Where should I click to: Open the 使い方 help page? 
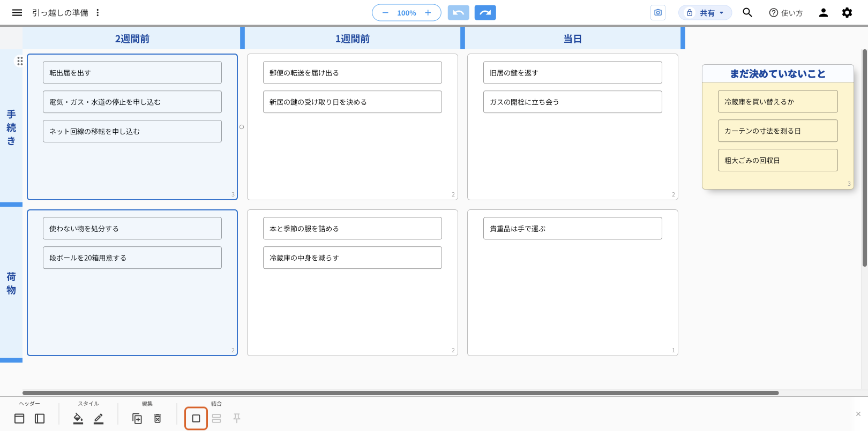(x=785, y=13)
